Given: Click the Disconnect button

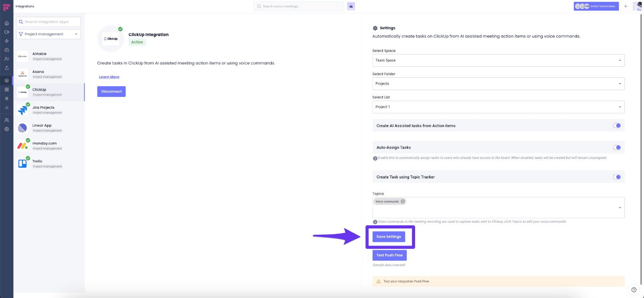Looking at the screenshot, I should click(111, 91).
